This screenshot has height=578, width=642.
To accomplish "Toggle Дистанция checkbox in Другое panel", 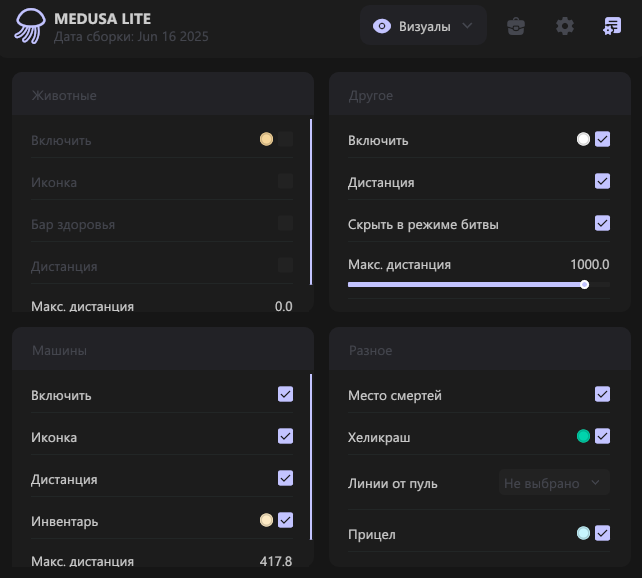I will (x=602, y=181).
